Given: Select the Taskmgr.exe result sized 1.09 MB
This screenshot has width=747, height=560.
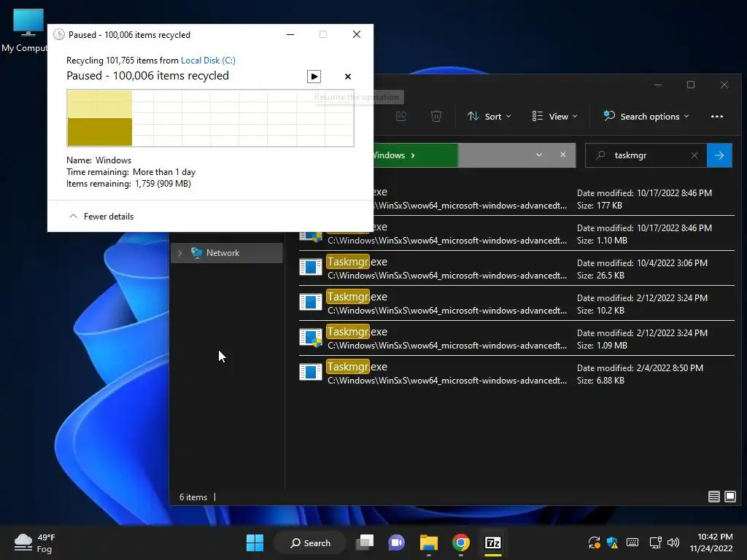Looking at the screenshot, I should 516,338.
